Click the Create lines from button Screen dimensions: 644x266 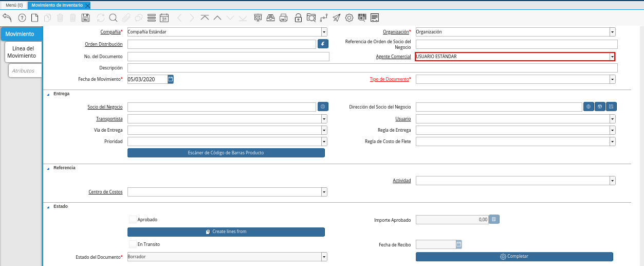(x=226, y=232)
